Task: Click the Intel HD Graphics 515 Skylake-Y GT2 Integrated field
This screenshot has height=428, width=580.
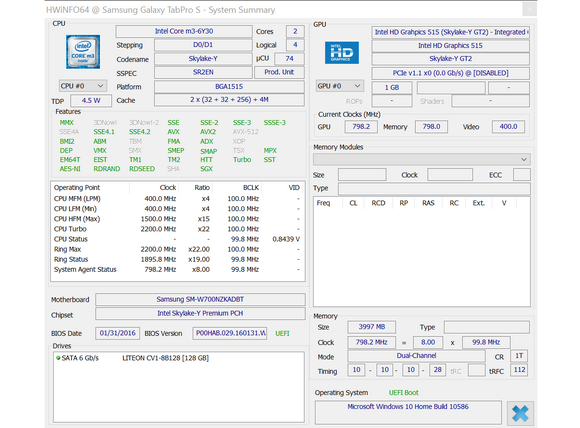Action: [451, 32]
